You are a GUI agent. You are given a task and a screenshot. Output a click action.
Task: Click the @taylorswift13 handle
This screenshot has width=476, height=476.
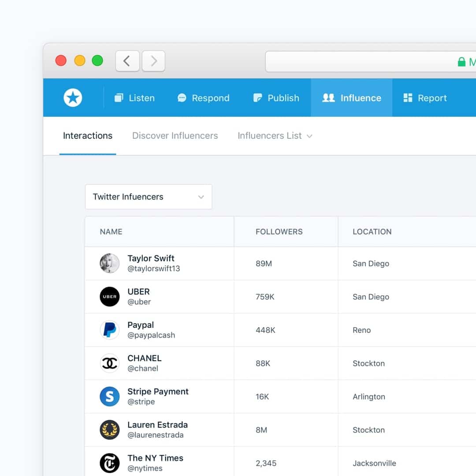point(154,269)
